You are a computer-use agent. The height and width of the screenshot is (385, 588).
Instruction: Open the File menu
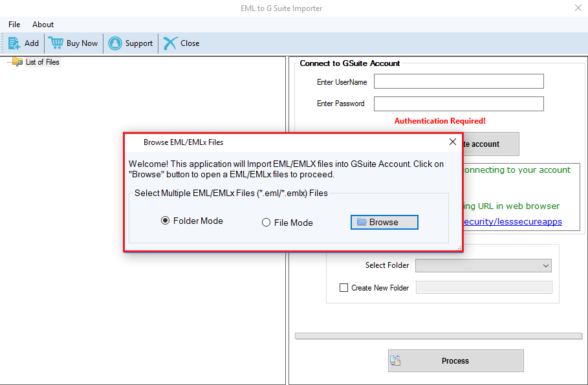tap(14, 25)
